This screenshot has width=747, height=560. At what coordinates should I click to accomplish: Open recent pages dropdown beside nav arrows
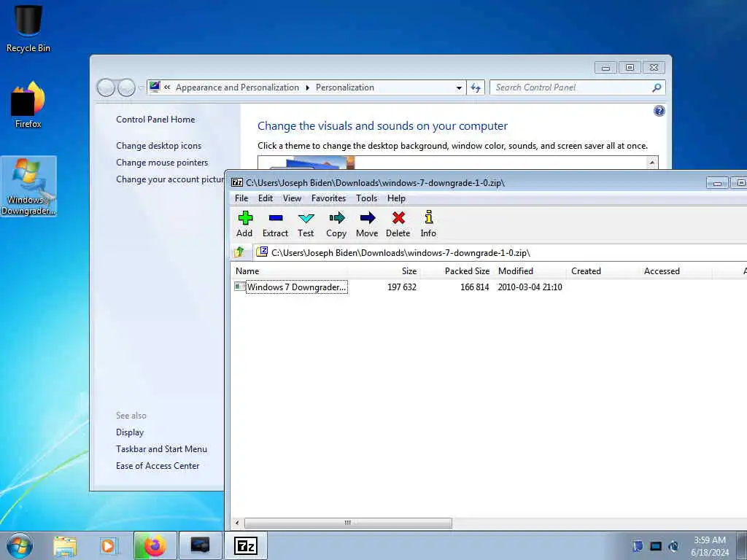[x=141, y=87]
